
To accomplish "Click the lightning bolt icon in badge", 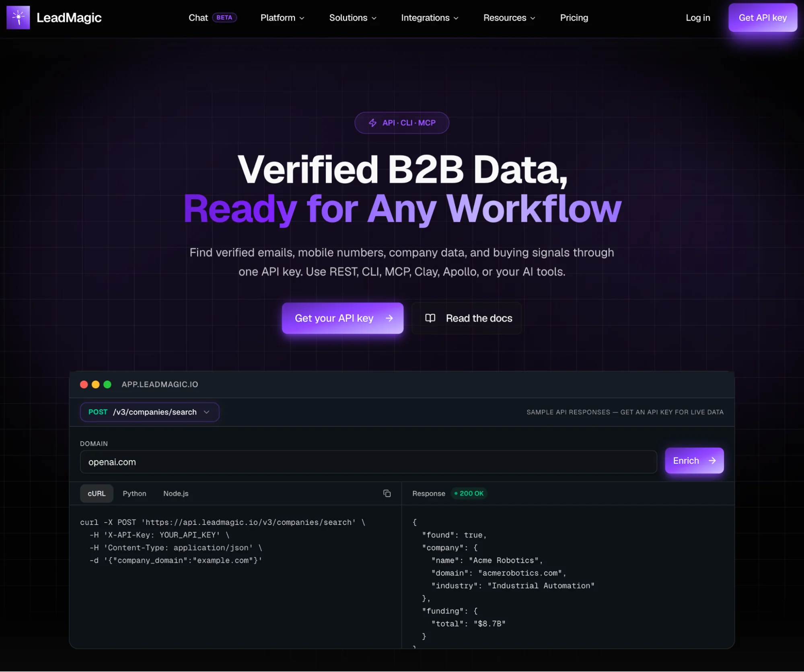I will pos(372,123).
